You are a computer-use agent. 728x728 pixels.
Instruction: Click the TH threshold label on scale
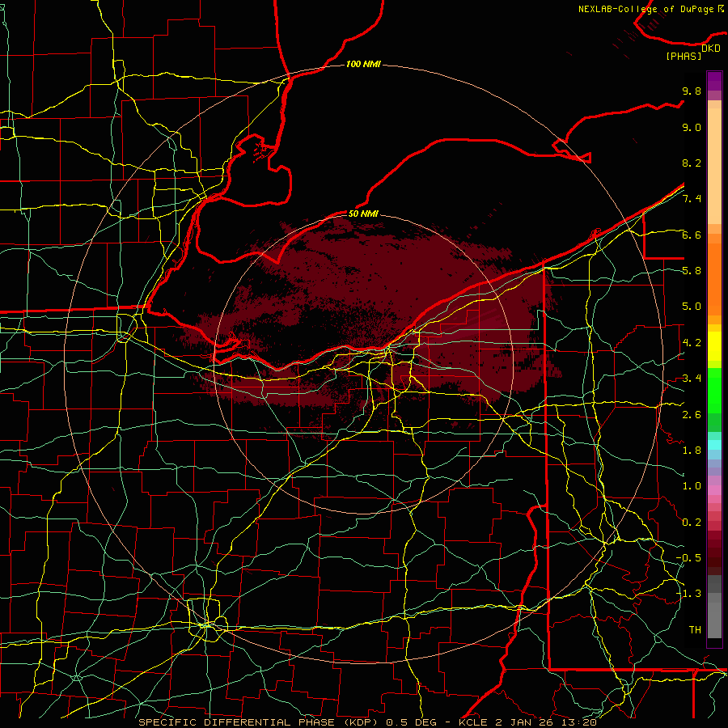pyautogui.click(x=695, y=630)
